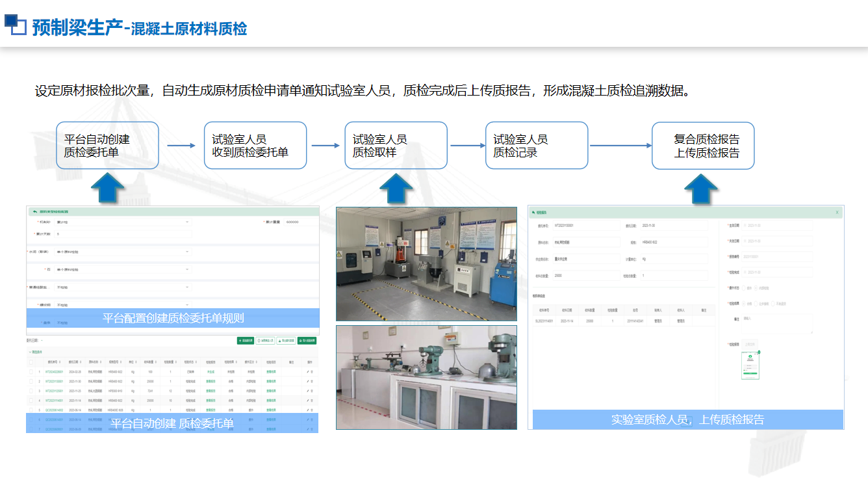Click the SL20231114001 cell in 收料单信息 table
This screenshot has height=489, width=868.
click(x=545, y=321)
